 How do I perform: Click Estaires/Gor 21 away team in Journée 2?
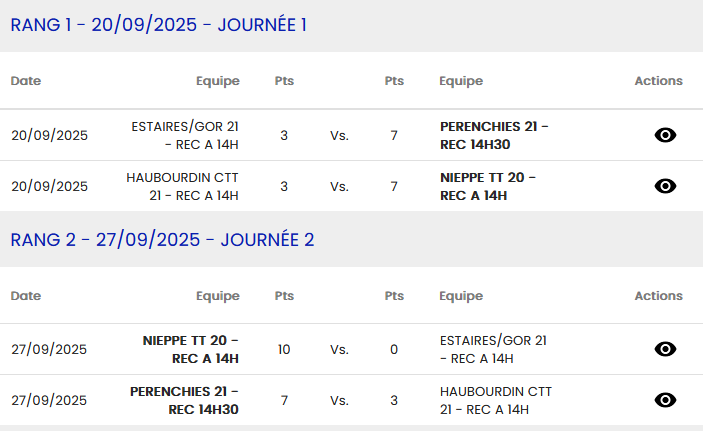[493, 349]
